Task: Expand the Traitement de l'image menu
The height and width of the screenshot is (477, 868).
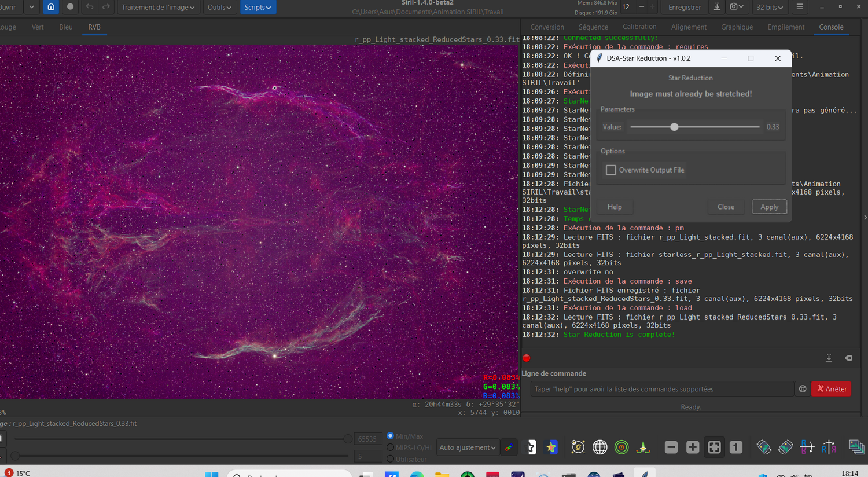Action: click(158, 7)
